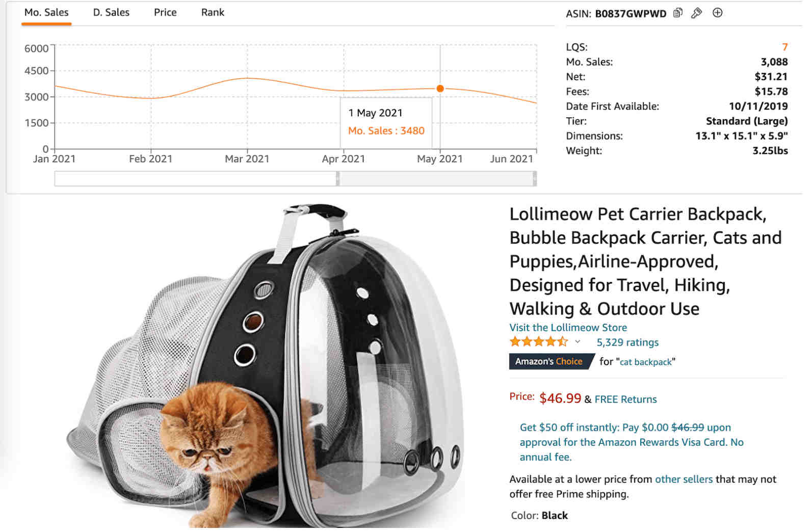This screenshot has height=532, width=810.
Task: Click the Amazon Rewards Visa Card offer
Action: click(x=631, y=442)
